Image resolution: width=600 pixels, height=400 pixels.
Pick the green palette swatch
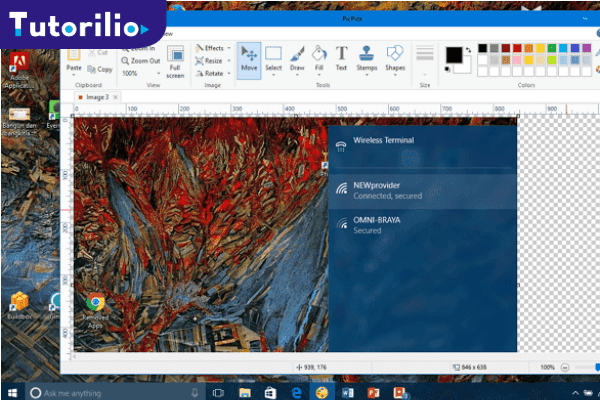552,48
